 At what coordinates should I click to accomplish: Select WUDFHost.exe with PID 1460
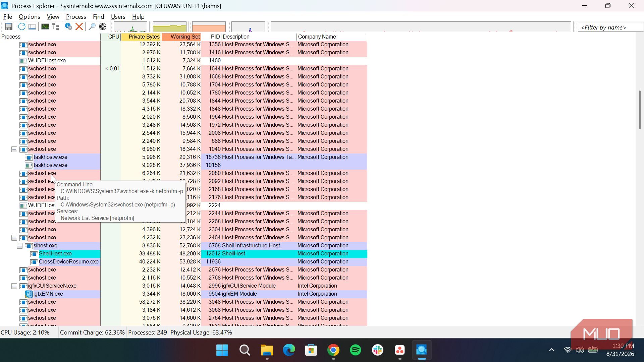click(x=183, y=61)
